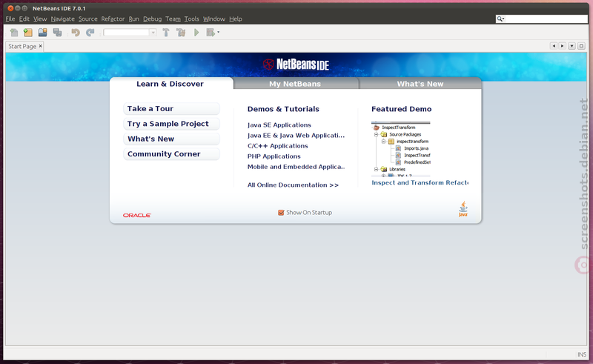Open Inspect and Transform Refactoring link
Viewport: 593px width, 364px height.
point(420,182)
